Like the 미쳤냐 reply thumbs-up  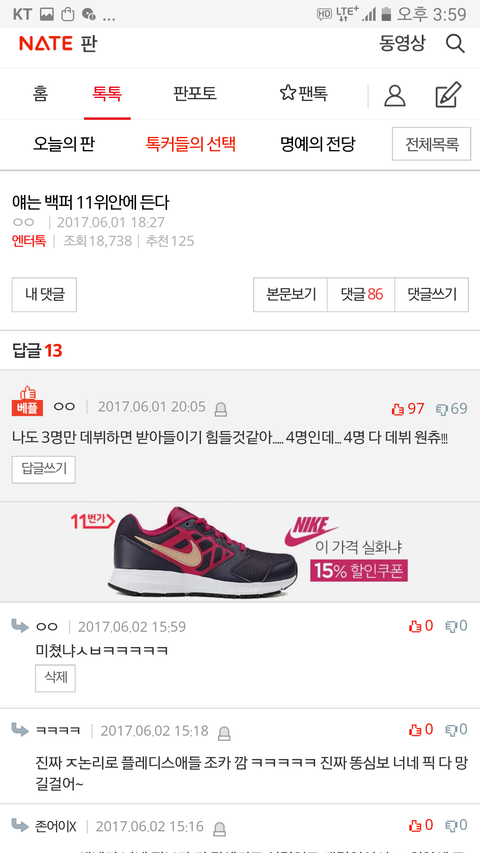(x=421, y=626)
